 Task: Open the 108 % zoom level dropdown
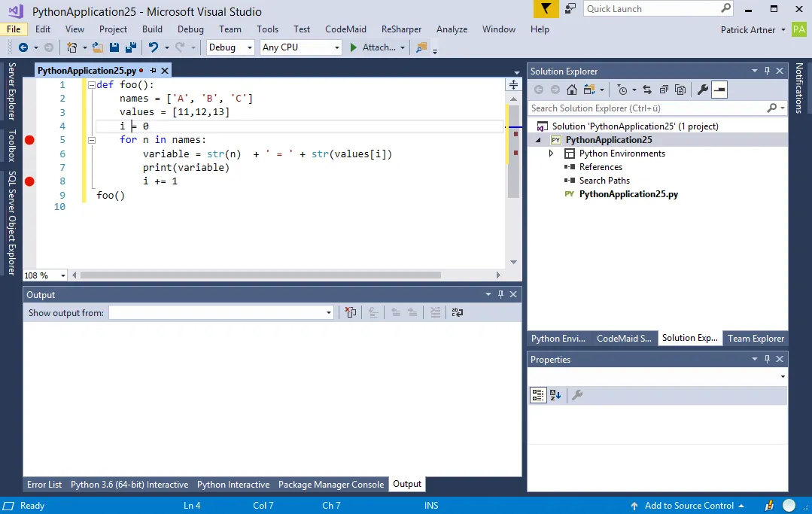pos(62,275)
